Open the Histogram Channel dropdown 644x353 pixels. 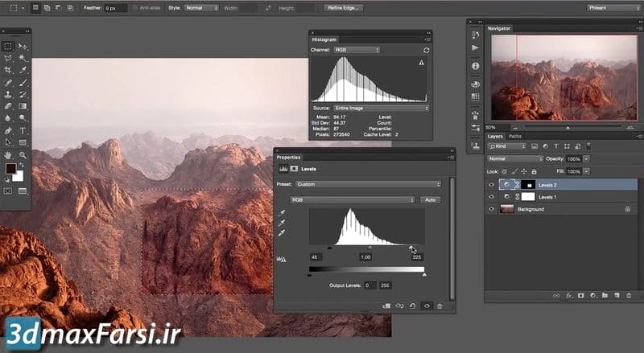point(357,50)
